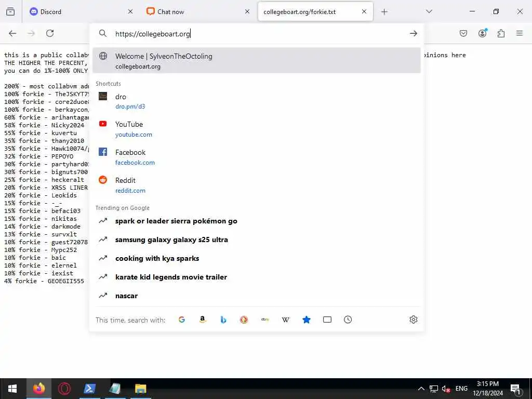Show hidden system tray icons
This screenshot has height=399, width=532.
[x=421, y=389]
